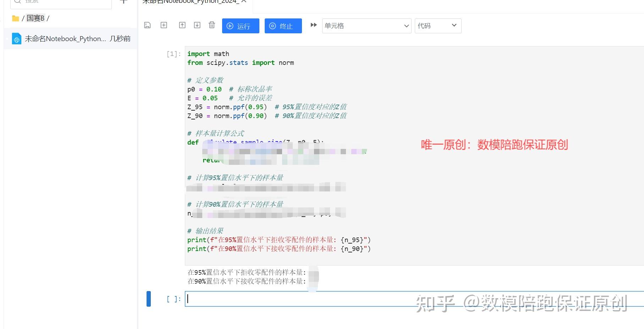Click the '# 计算90%置信水平下的样本量' comment
Image resolution: width=644 pixels, height=329 pixels.
click(235, 205)
